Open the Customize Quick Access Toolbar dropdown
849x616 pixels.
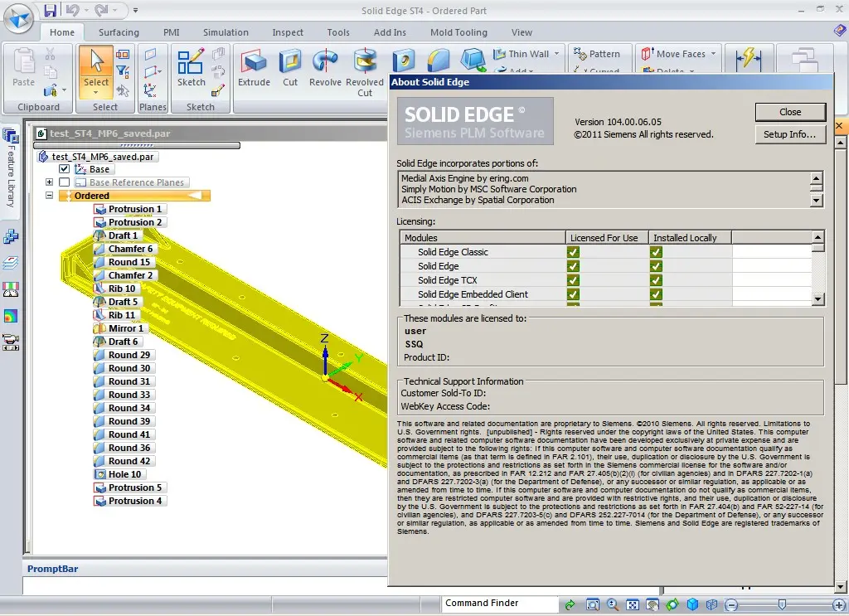[x=135, y=10]
